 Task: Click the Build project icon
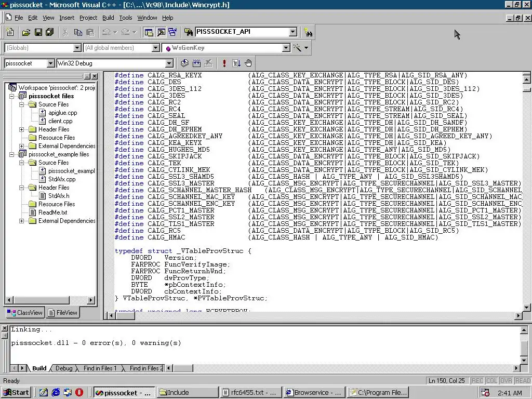(x=196, y=63)
